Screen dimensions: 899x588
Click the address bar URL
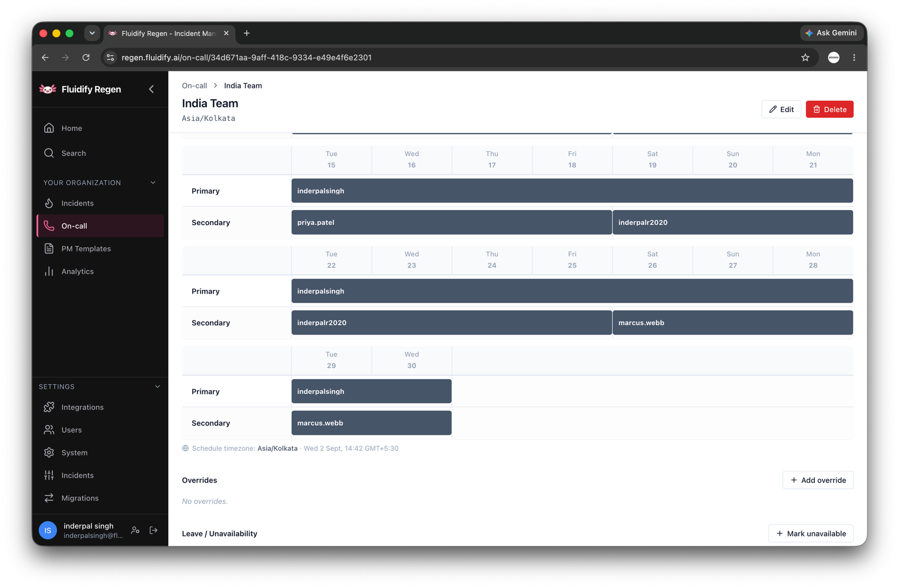(x=246, y=57)
